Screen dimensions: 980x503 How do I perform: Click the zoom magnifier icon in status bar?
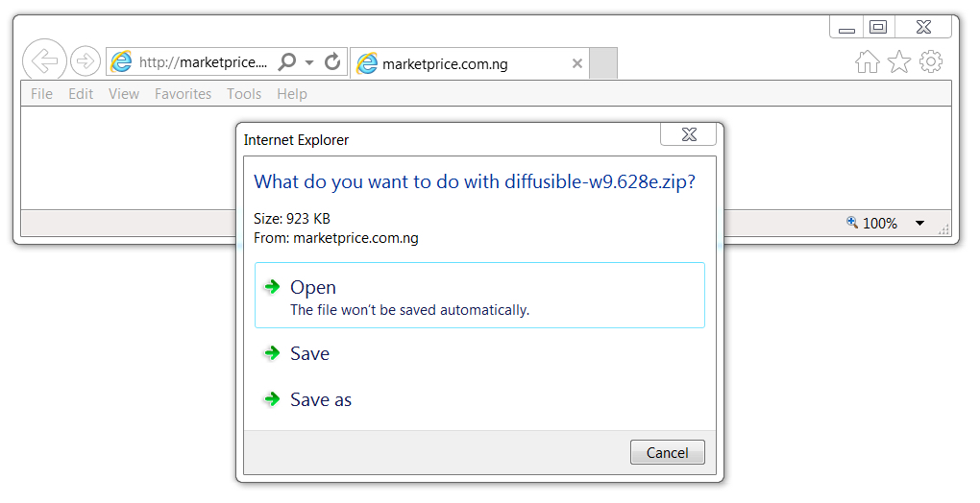(x=852, y=222)
